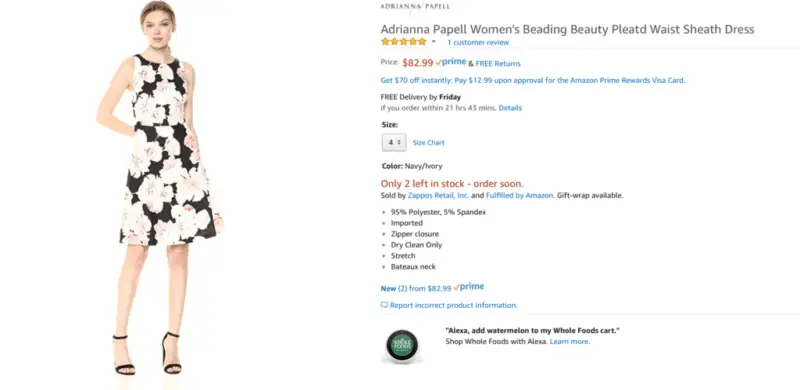Expand the star rating breakdown arrow
Image resolution: width=800 pixels, height=390 pixels.
tap(434, 42)
